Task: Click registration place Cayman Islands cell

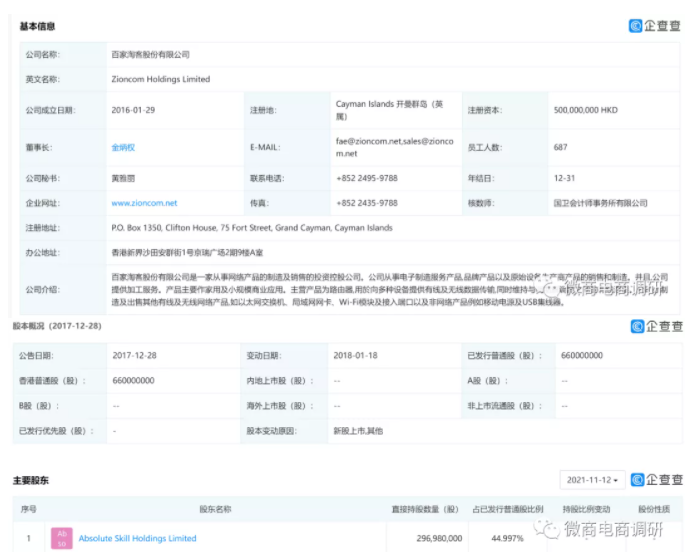Action: pos(396,110)
